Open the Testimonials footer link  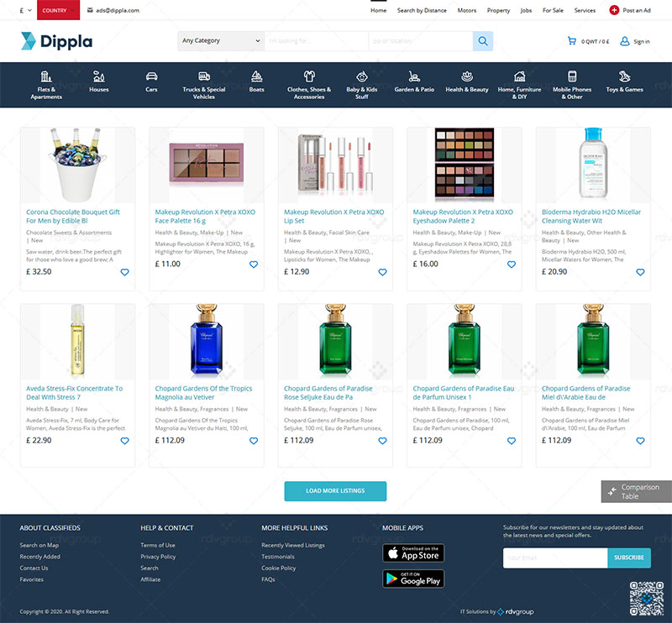pyautogui.click(x=278, y=557)
